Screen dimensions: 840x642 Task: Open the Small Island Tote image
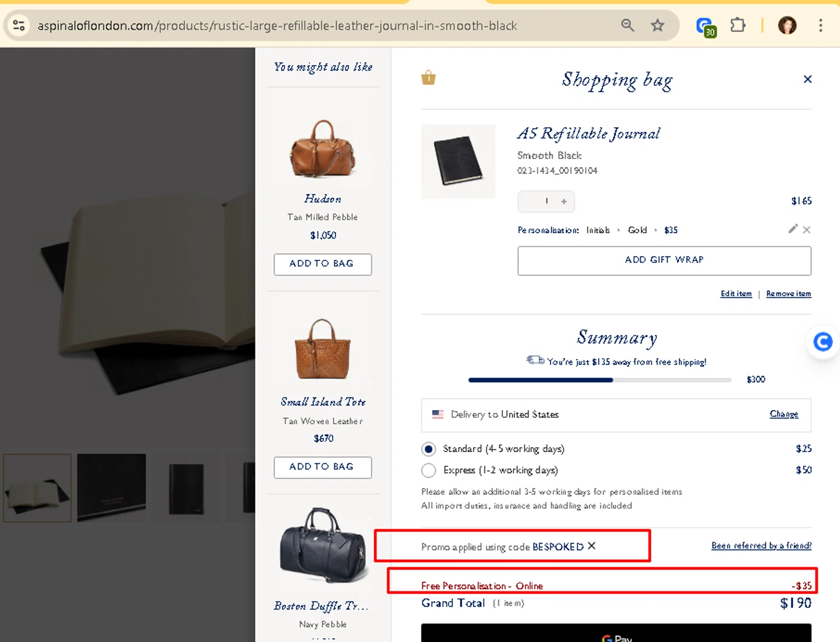point(323,350)
